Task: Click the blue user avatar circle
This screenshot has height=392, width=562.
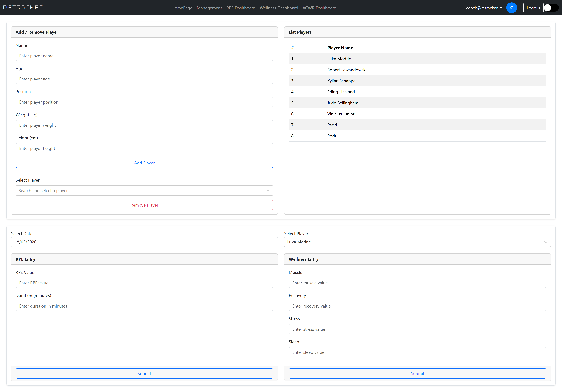Action: 511,8
